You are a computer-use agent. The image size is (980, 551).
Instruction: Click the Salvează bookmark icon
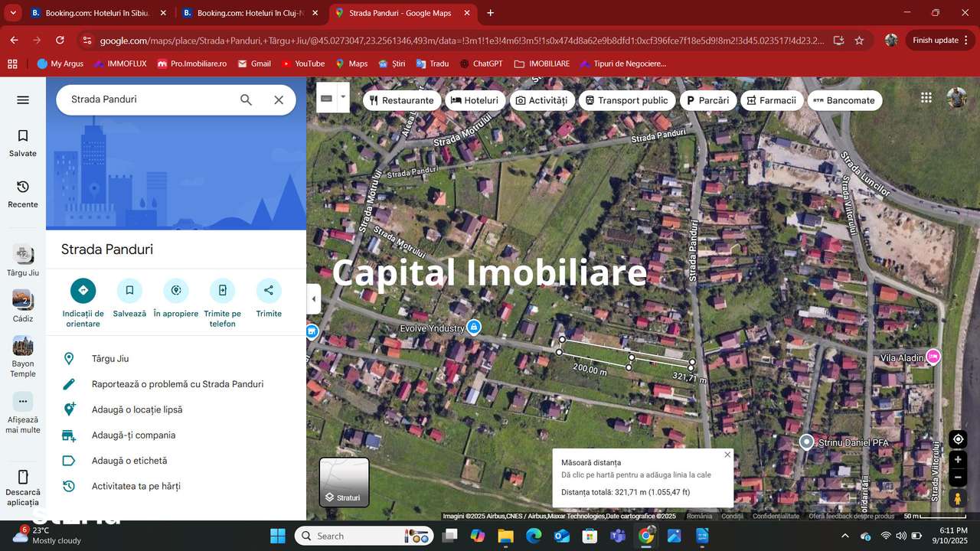click(x=129, y=290)
